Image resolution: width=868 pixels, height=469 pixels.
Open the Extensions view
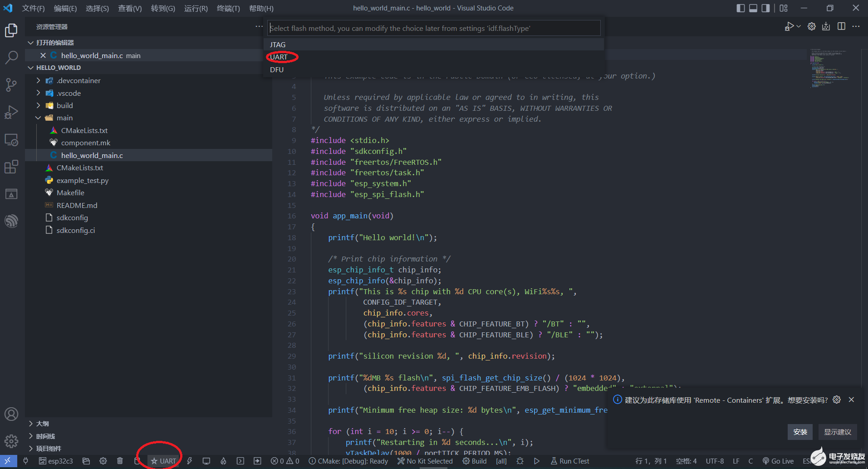pos(11,167)
